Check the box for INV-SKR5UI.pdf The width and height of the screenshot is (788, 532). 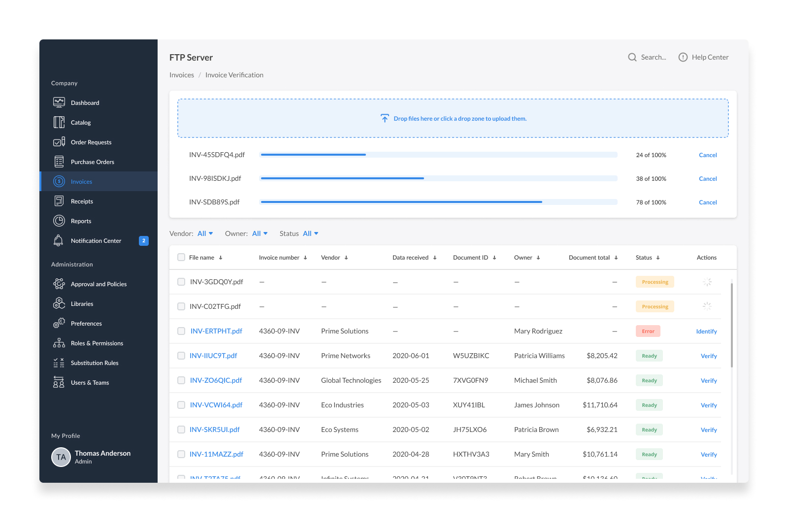pos(181,430)
